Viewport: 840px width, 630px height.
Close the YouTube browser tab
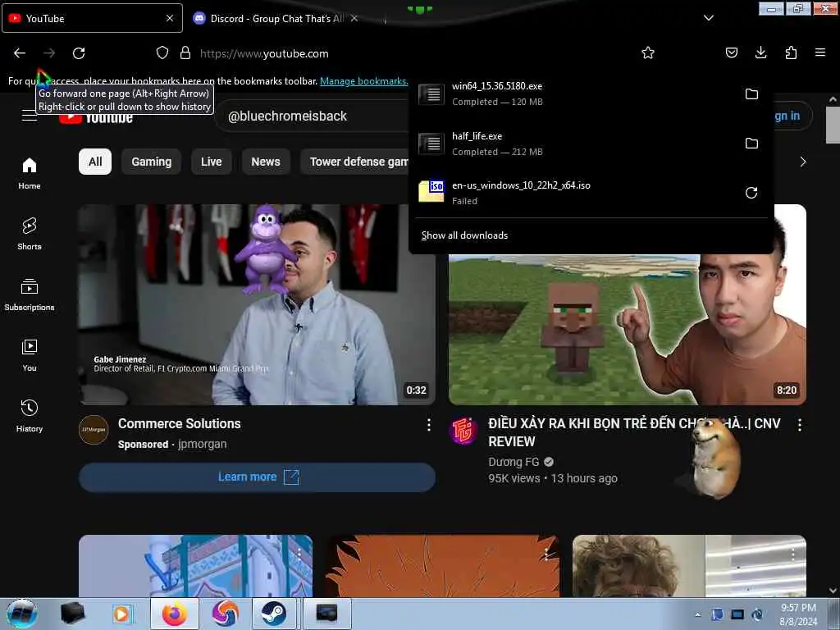coord(170,18)
